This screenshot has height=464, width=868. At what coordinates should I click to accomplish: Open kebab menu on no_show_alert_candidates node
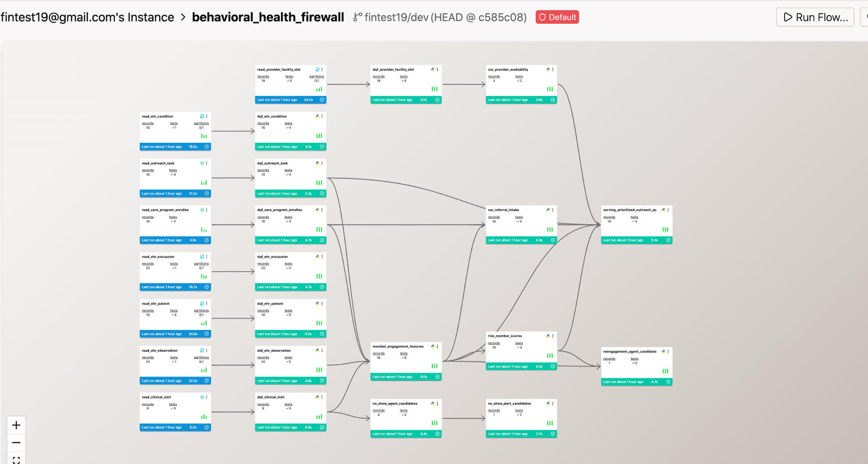[553, 403]
